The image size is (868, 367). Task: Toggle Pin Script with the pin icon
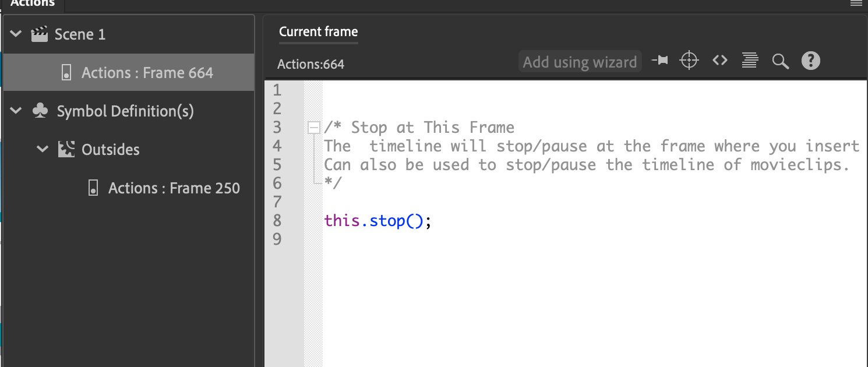point(660,61)
